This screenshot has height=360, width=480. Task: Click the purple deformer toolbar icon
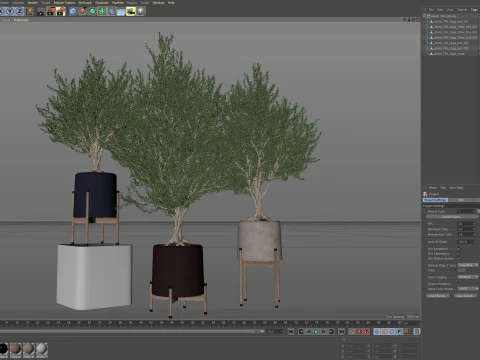[x=111, y=11]
